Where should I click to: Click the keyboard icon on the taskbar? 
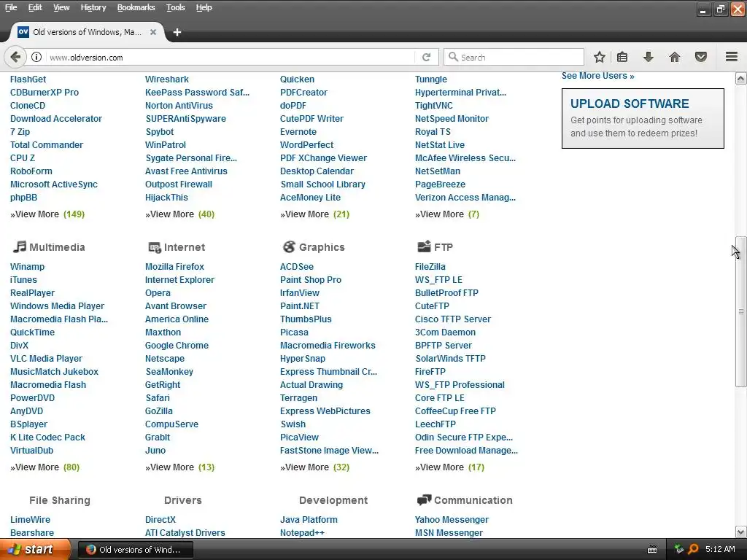[652, 550]
